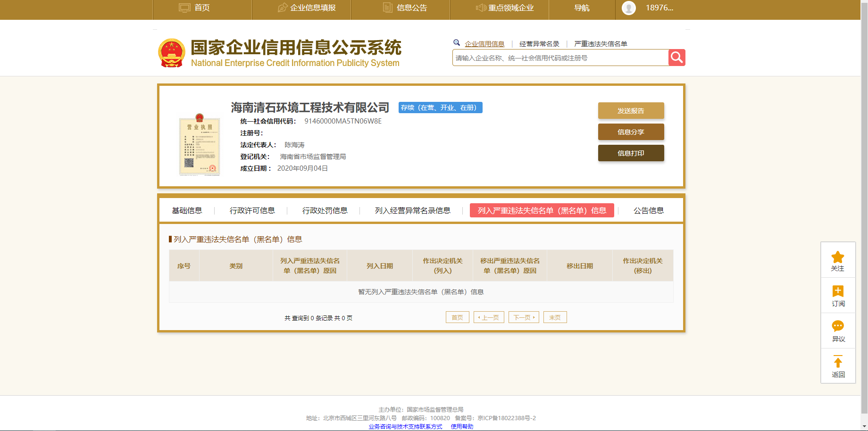Switch to the 列入经营异常名录信息 tab
Image resolution: width=868 pixels, height=431 pixels.
[412, 210]
